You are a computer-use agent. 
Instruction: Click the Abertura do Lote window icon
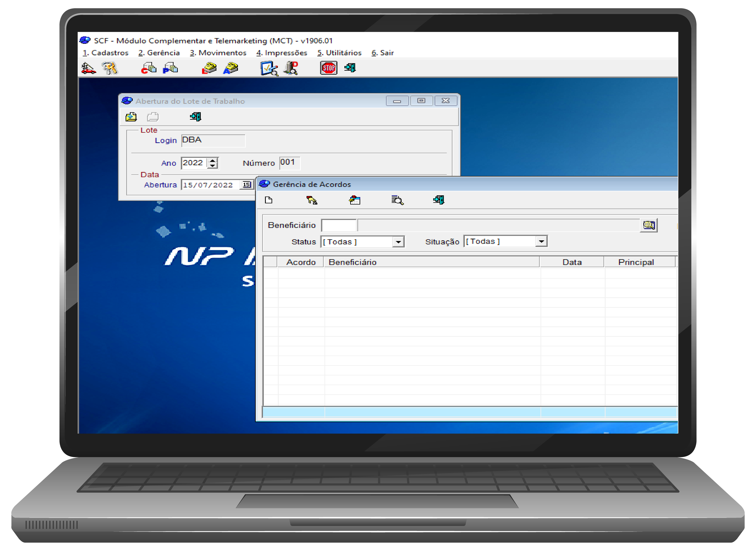tap(127, 101)
